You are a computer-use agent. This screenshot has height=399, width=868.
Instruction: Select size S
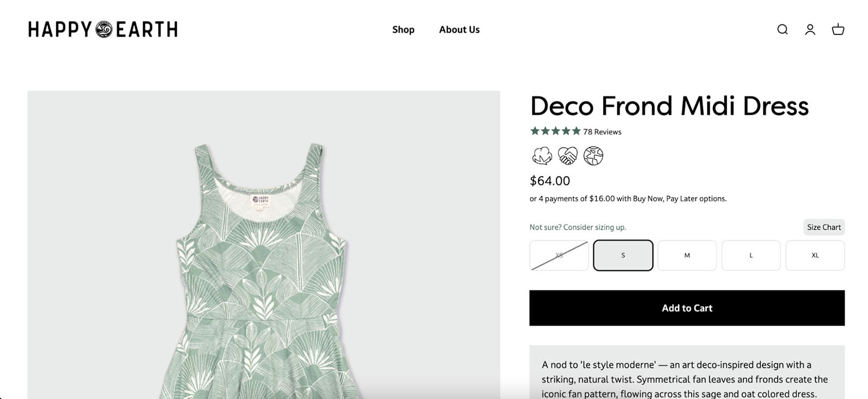(x=623, y=255)
